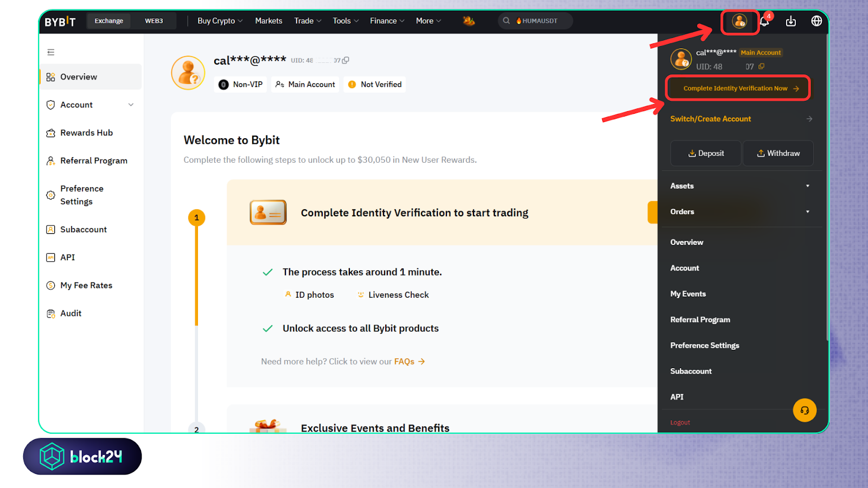
Task: Click the app download icon
Action: tap(791, 21)
